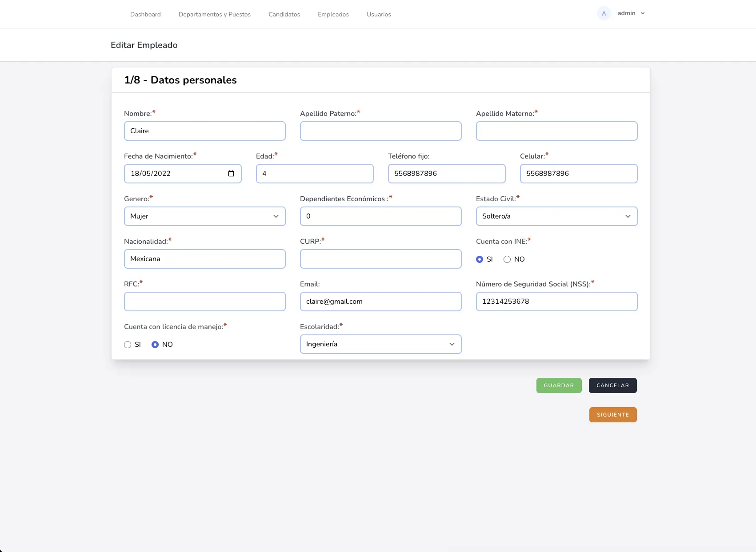Focus the Nacionalidad field showing Mexicana
The image size is (756, 552).
[205, 259]
